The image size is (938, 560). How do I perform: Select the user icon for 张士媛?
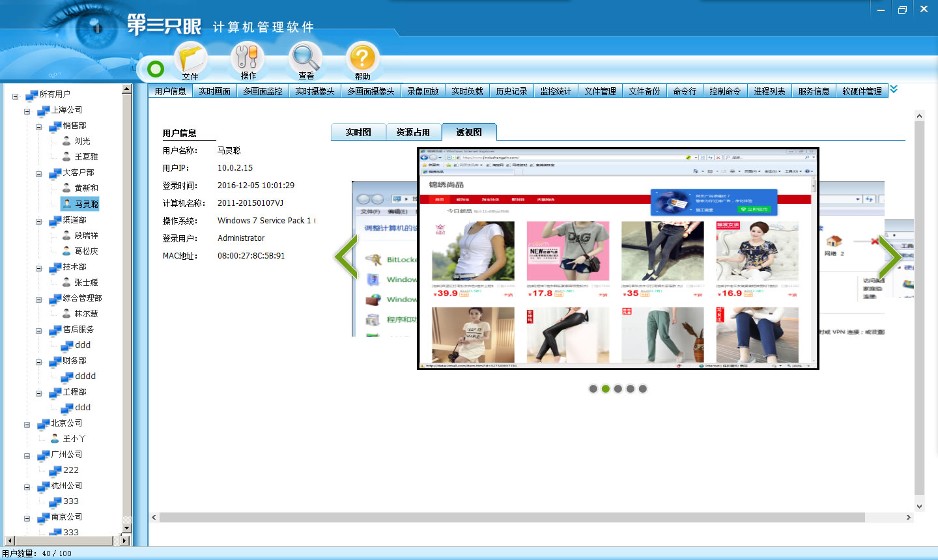[66, 282]
